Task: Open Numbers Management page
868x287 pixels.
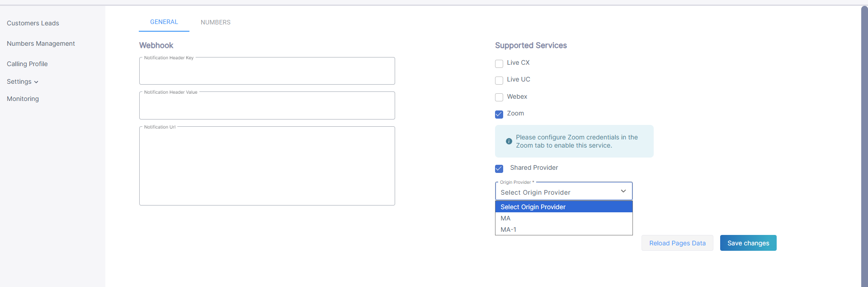Action: pyautogui.click(x=41, y=43)
